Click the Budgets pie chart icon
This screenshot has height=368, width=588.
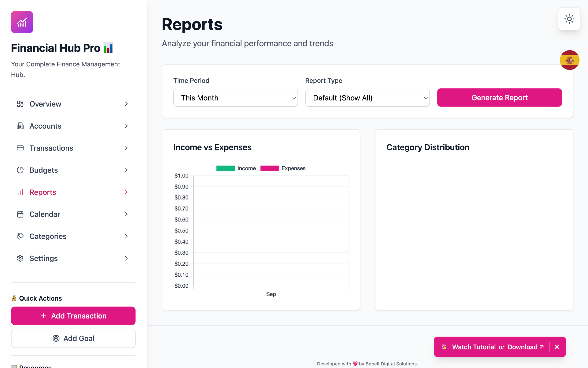click(20, 170)
